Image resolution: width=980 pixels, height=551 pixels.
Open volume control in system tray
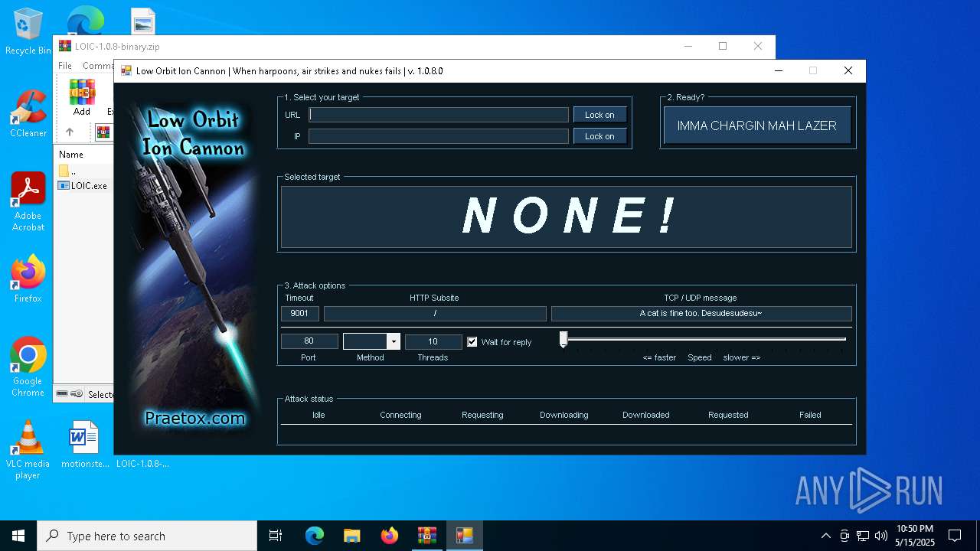coord(881,536)
